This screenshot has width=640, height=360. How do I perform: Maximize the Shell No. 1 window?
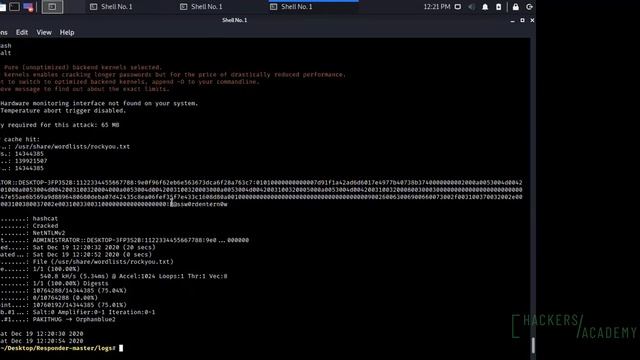[522, 20]
